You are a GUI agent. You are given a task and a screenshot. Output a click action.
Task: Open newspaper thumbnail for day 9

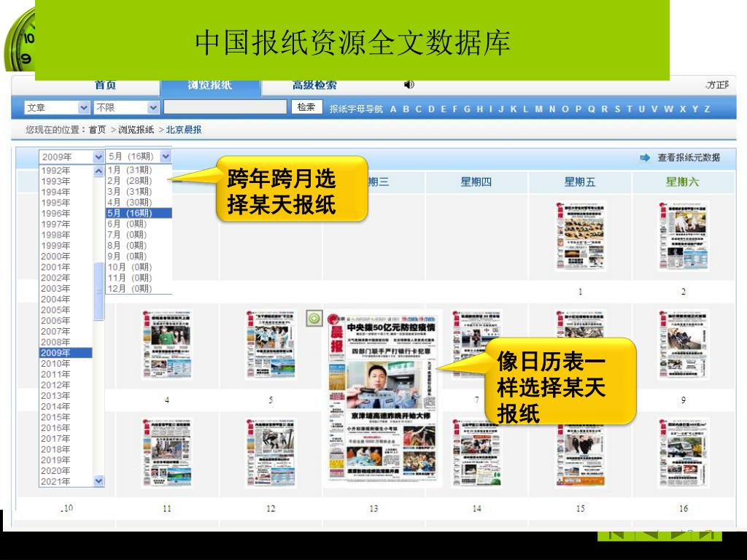coord(683,344)
